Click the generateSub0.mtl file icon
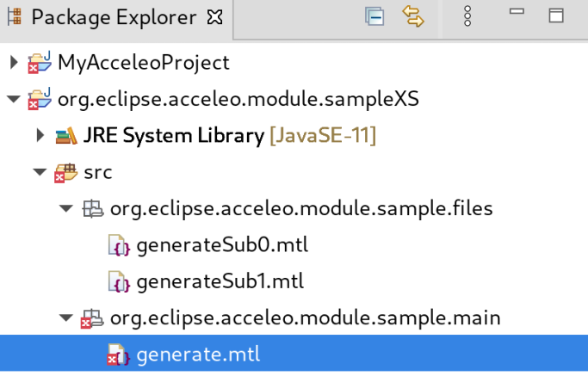This screenshot has width=588, height=376. pyautogui.click(x=119, y=245)
